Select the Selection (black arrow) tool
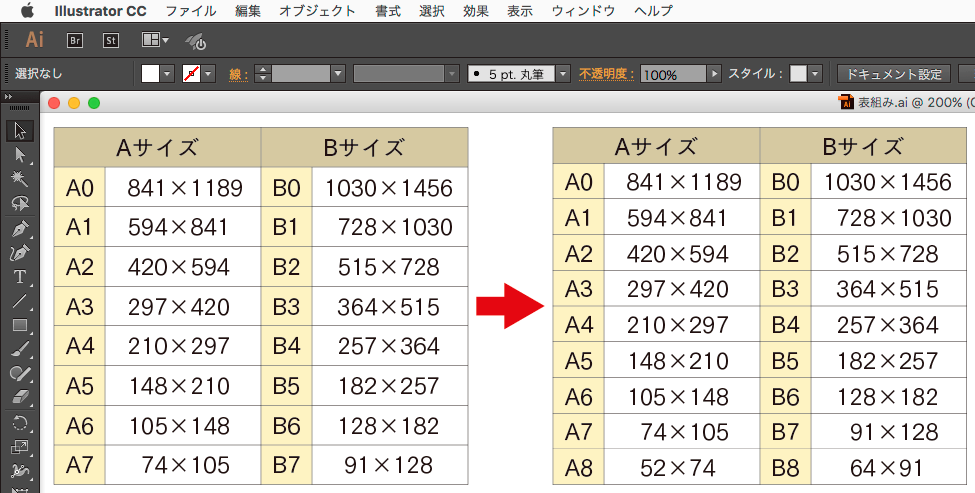The height and width of the screenshot is (493, 975). point(20,131)
